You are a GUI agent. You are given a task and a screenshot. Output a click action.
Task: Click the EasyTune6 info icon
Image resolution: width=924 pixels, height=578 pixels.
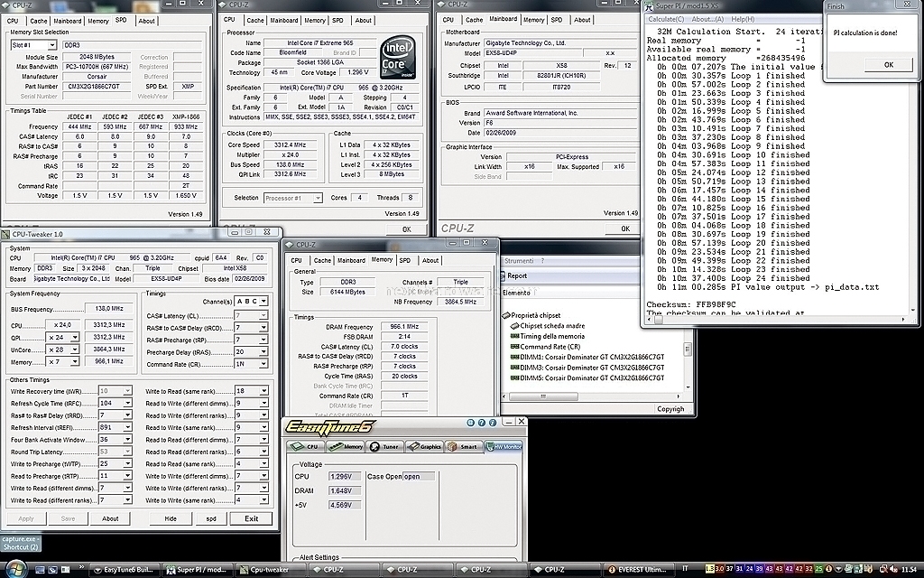tap(493, 423)
